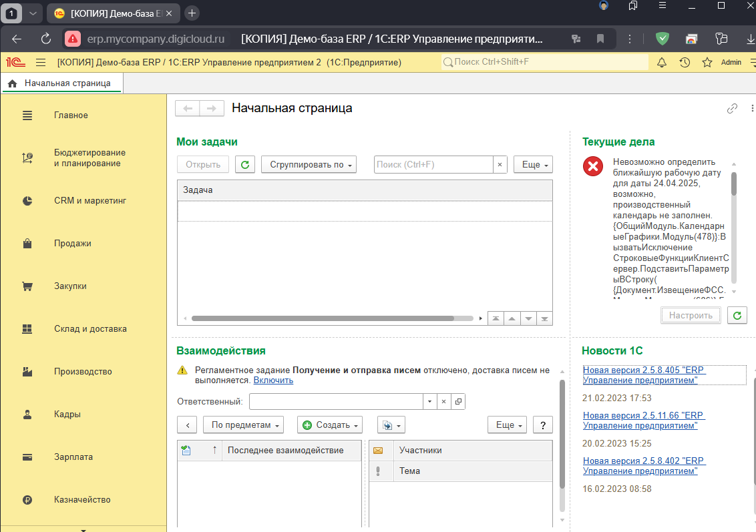Open the По предметам dropdown
Image resolution: width=756 pixels, height=532 pixels.
point(244,425)
